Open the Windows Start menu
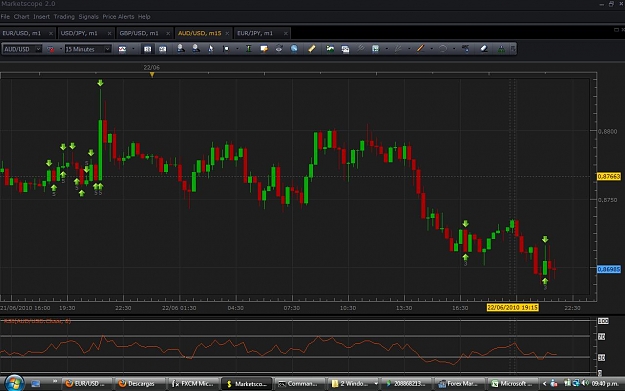Image resolution: width=625 pixels, height=391 pixels. [14, 383]
